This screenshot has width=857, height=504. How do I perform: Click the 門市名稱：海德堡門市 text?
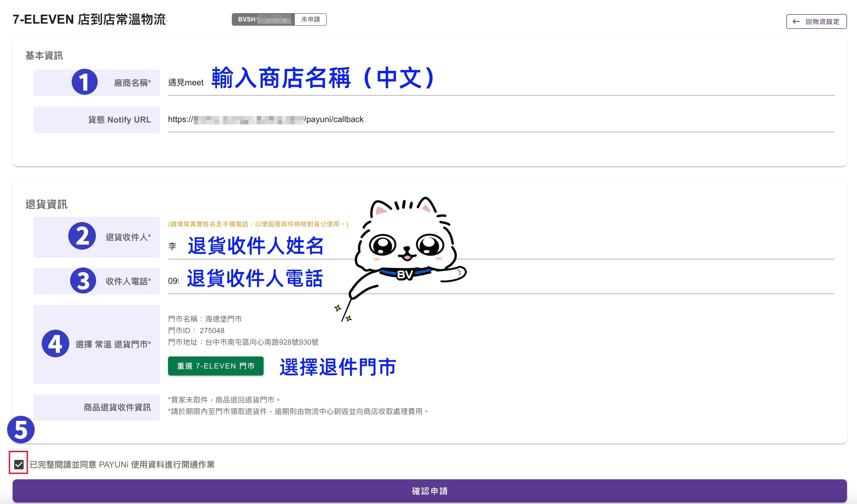click(x=205, y=319)
